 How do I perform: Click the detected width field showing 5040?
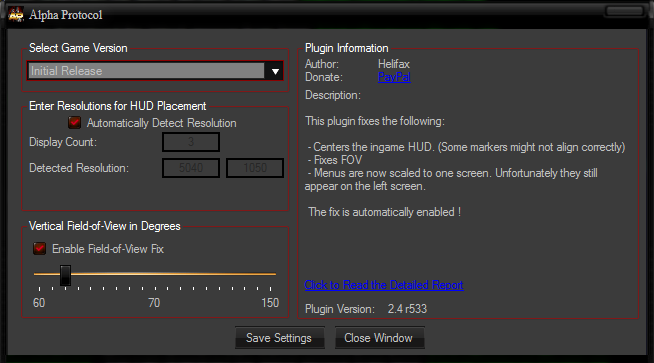[x=191, y=168]
